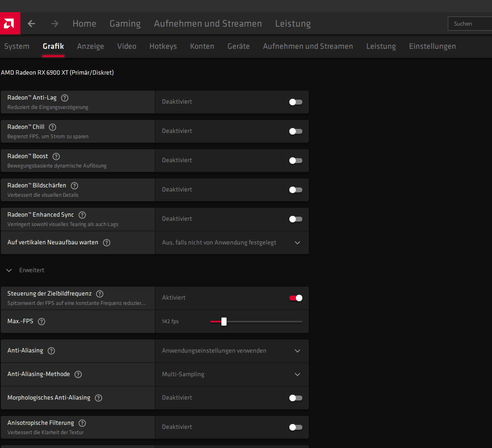Viewport: 492px width, 448px height.
Task: Open top Leistung menu
Action: point(293,24)
